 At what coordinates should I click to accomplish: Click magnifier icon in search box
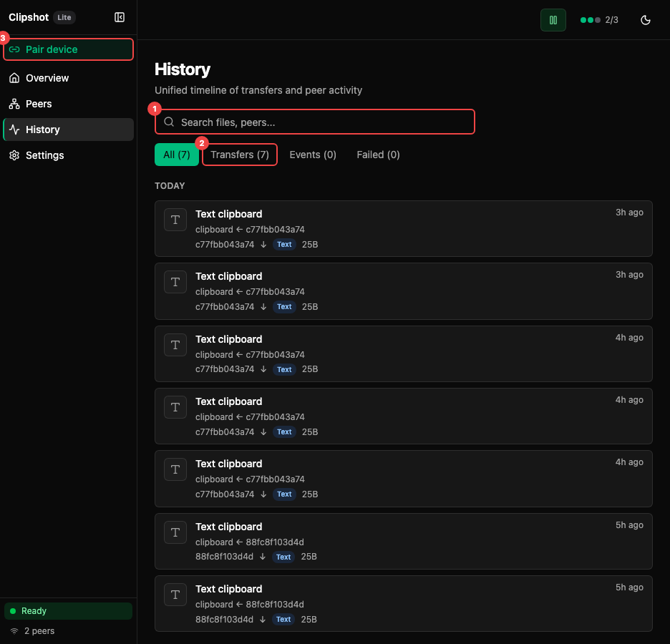click(x=169, y=122)
